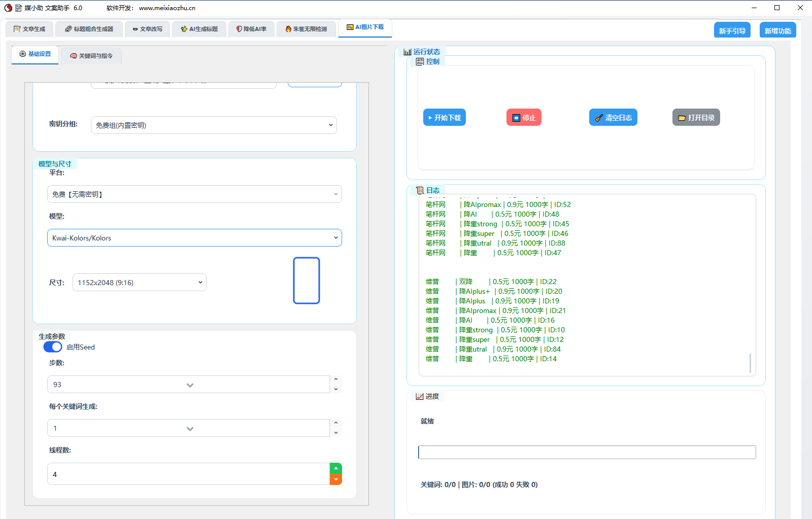Toggle the 启用Seed switch
The width and height of the screenshot is (812, 519).
point(53,347)
